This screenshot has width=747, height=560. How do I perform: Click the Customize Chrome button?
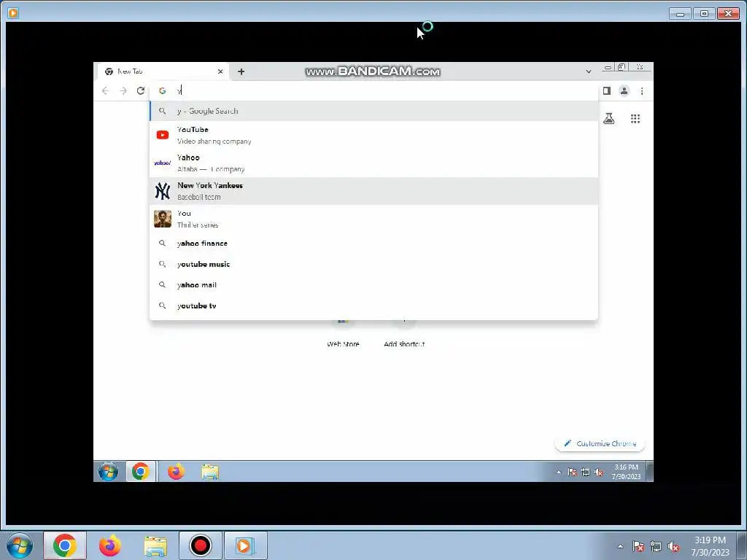[600, 443]
